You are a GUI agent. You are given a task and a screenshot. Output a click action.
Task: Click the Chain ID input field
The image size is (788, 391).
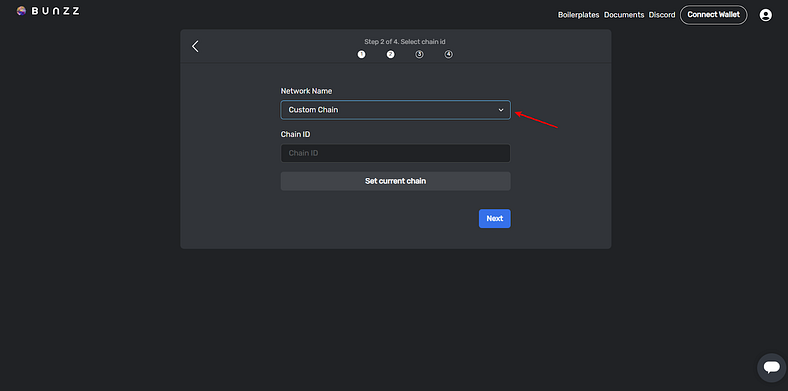[x=396, y=153]
